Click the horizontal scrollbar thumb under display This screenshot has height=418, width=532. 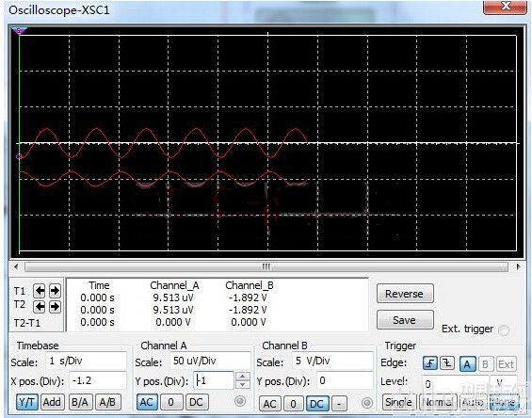[x=266, y=266]
